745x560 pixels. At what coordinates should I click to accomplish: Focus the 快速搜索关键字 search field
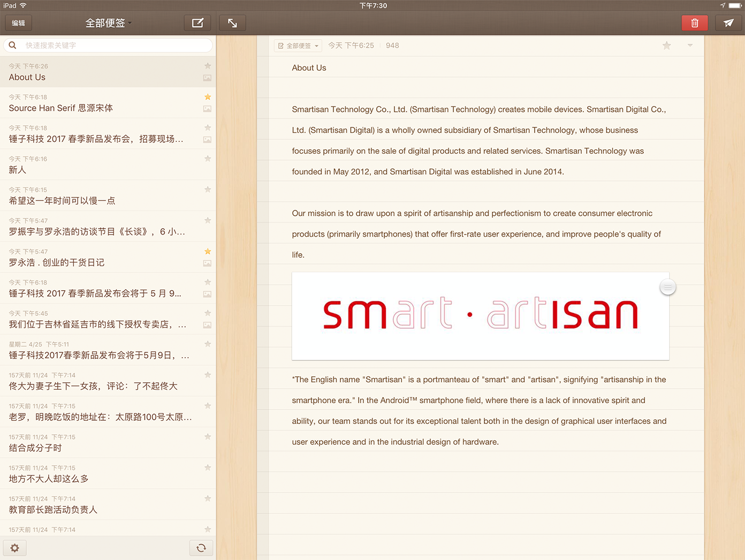tap(108, 46)
